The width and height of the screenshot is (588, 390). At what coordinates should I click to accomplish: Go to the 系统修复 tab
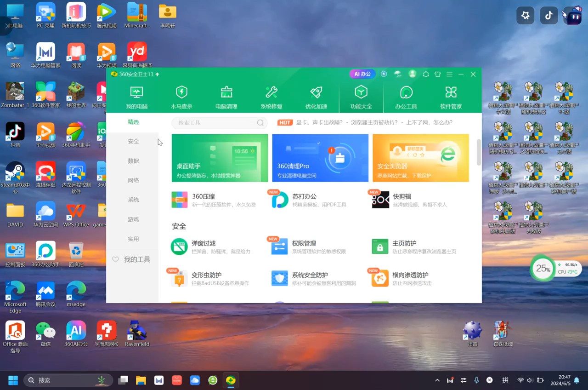click(x=271, y=97)
